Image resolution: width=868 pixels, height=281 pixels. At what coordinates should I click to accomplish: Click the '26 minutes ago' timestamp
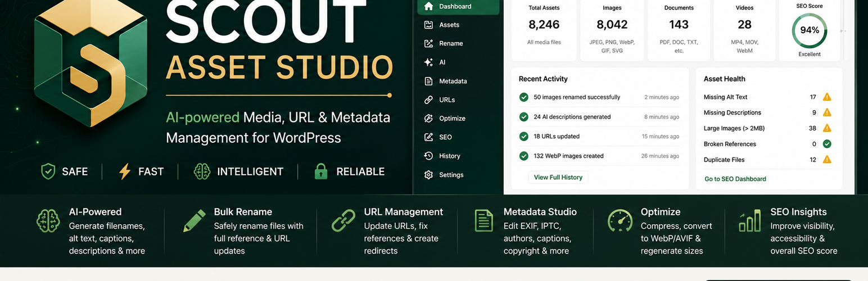coord(660,156)
